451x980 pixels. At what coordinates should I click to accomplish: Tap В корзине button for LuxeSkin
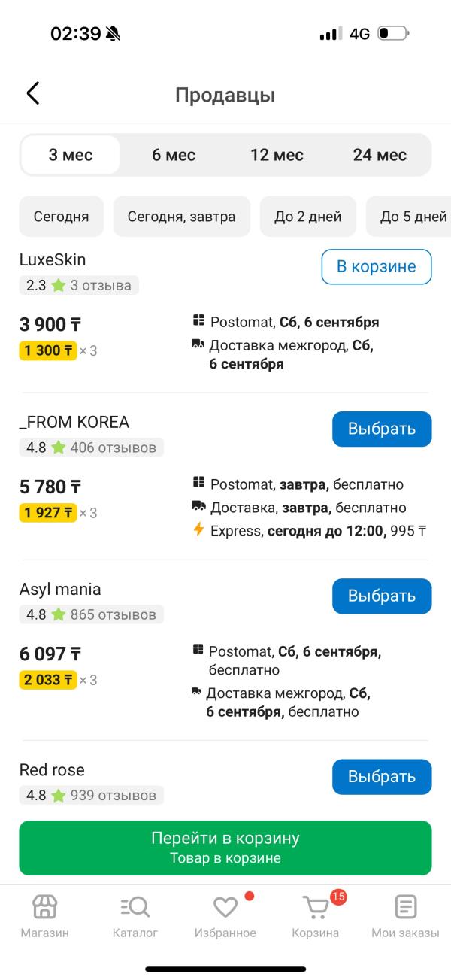pos(377,266)
